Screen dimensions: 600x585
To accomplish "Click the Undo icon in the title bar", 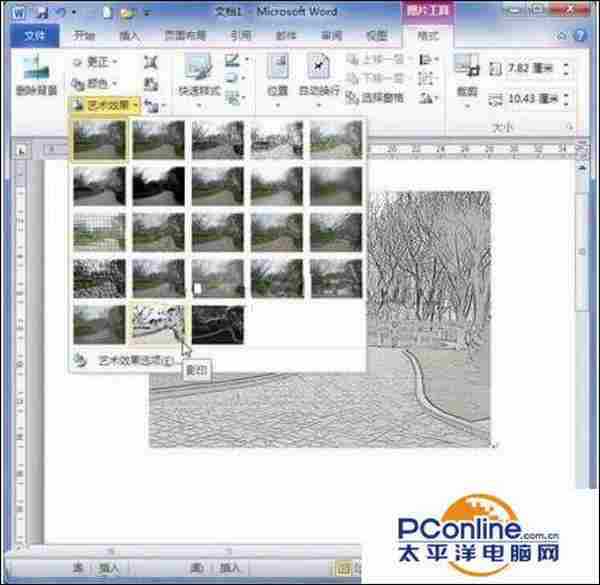I will click(59, 11).
